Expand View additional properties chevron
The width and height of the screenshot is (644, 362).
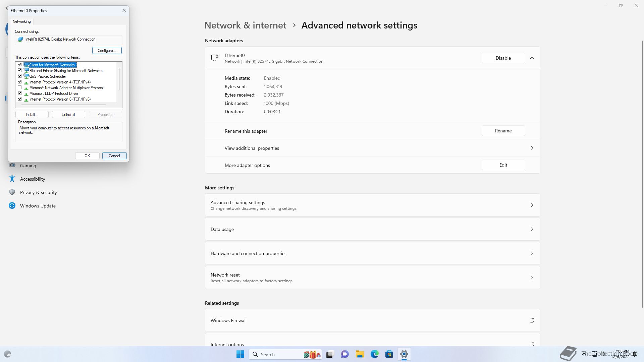click(x=532, y=148)
